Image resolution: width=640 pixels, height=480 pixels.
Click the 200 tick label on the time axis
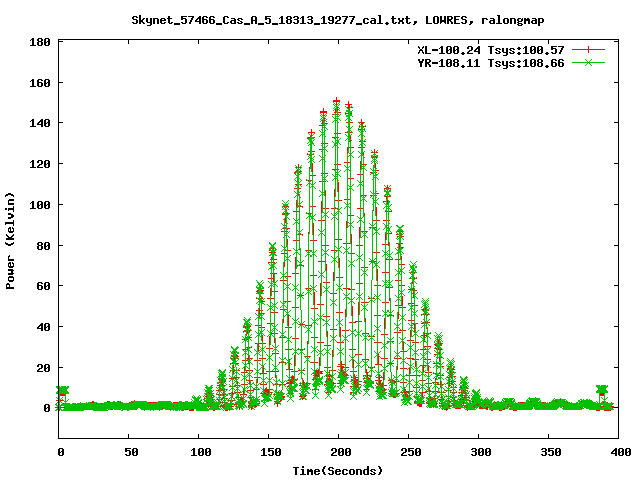coord(341,452)
